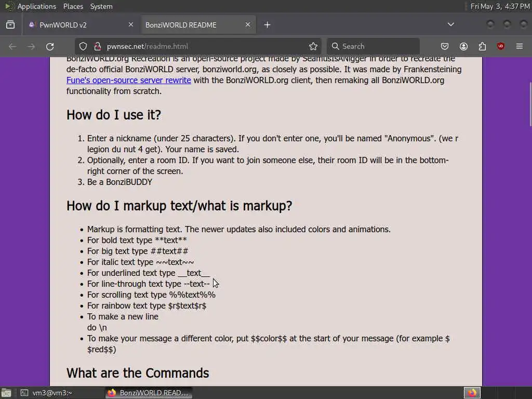The image size is (532, 399).
Task: Click 'For italic text type ~~text~~' line
Action: pyautogui.click(x=140, y=262)
